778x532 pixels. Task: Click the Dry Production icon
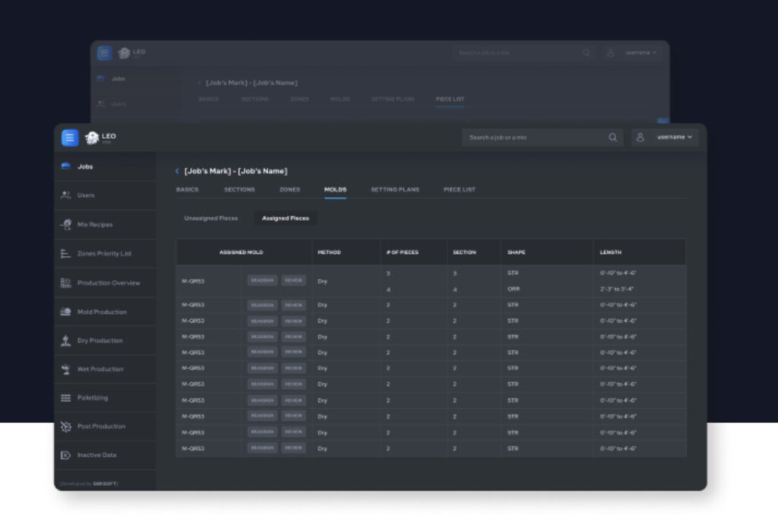coord(67,340)
